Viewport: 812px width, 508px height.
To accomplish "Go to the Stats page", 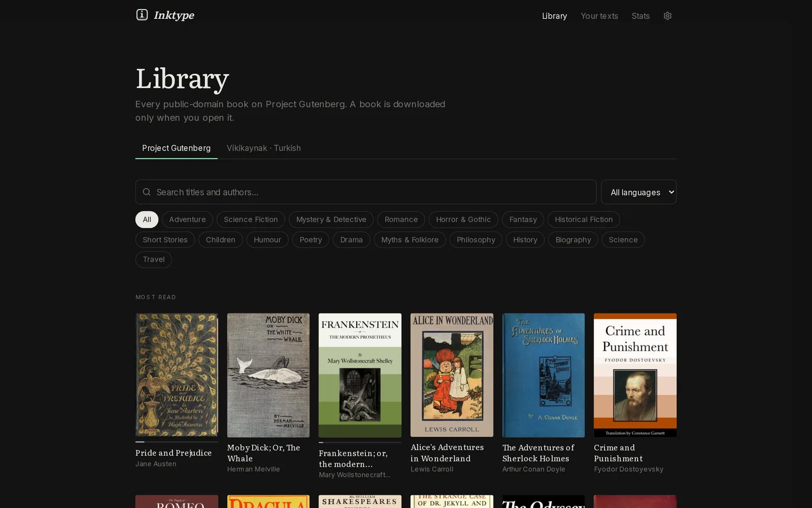I will [640, 16].
